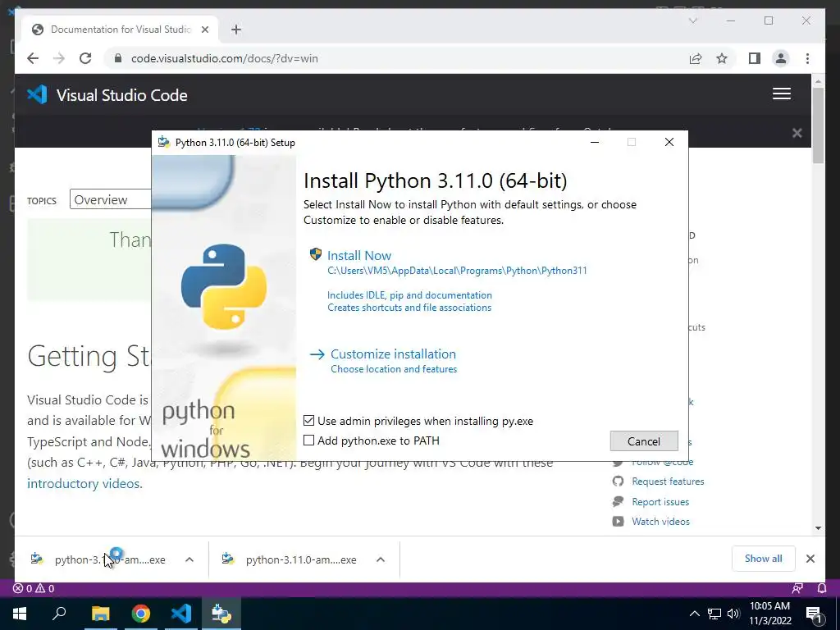Open the Chrome profile avatar
This screenshot has height=630, width=840.
click(x=781, y=58)
